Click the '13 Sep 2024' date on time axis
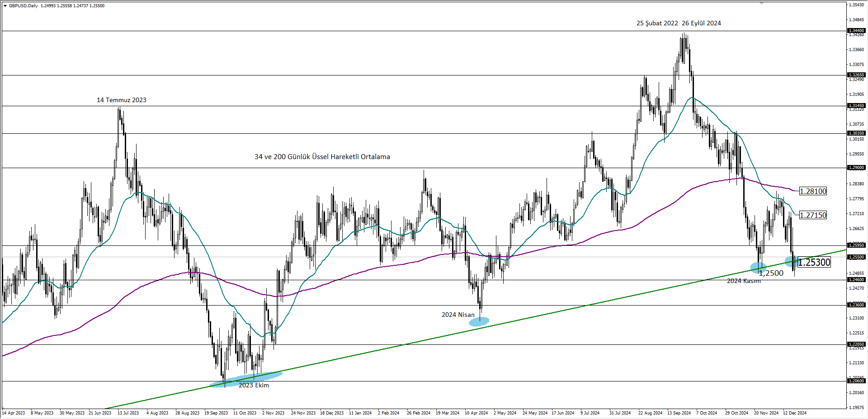The image size is (868, 419). pyautogui.click(x=679, y=413)
